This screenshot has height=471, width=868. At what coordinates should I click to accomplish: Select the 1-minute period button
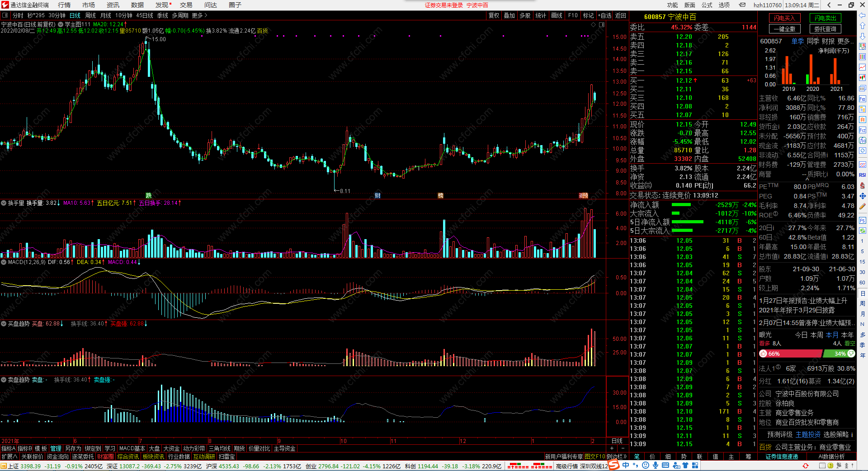point(862,241)
